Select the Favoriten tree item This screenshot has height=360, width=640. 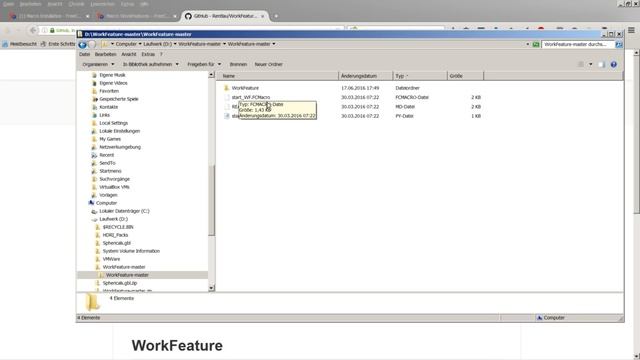point(109,91)
